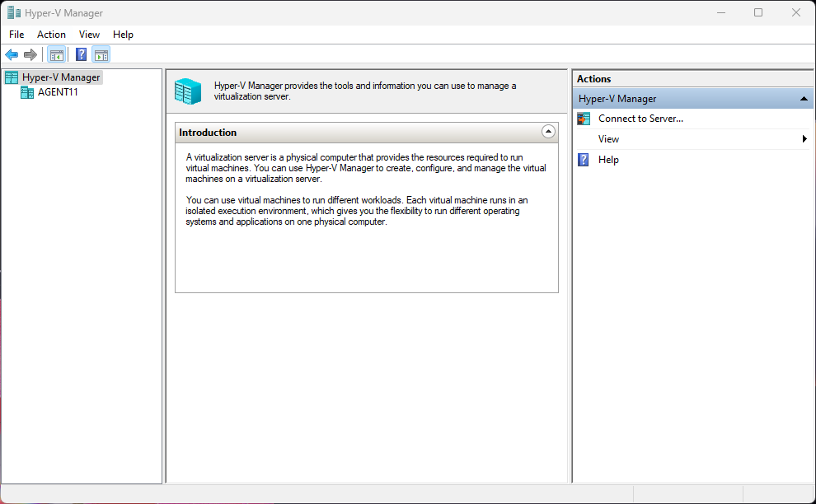Image resolution: width=816 pixels, height=504 pixels.
Task: Click the Back arrow in the toolbar
Action: (12, 55)
